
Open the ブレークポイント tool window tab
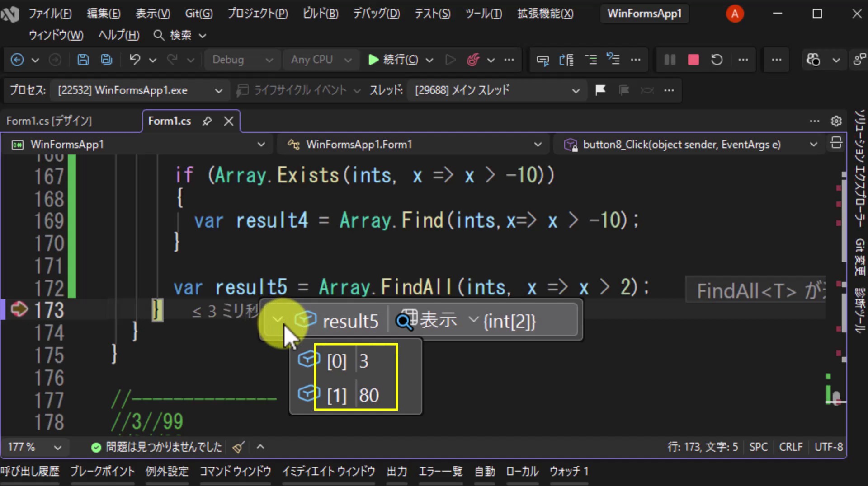pyautogui.click(x=102, y=472)
